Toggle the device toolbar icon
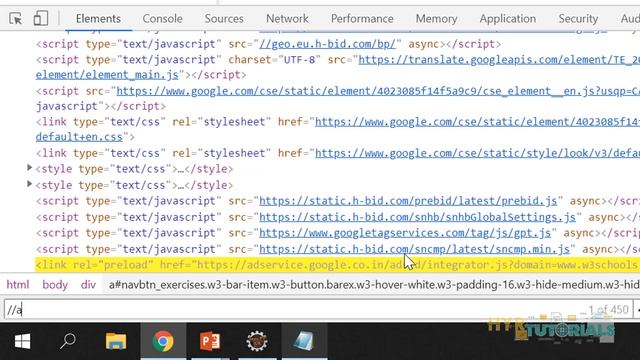This screenshot has height=360, width=640. (x=41, y=18)
